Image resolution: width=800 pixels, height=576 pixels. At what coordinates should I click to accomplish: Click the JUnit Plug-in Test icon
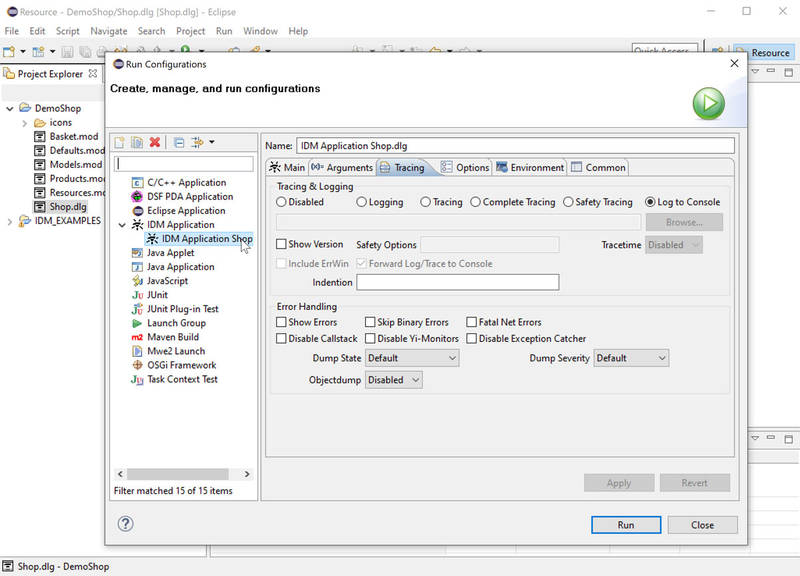[137, 309]
